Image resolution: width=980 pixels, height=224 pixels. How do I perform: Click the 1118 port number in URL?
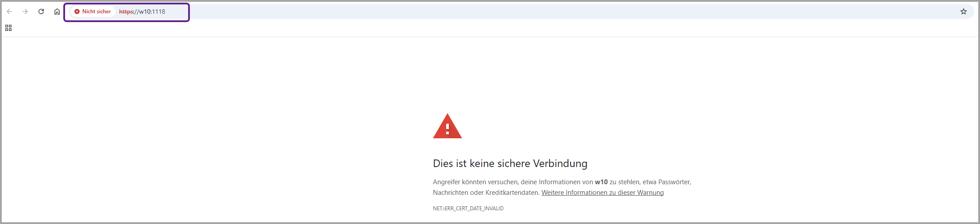click(x=158, y=11)
